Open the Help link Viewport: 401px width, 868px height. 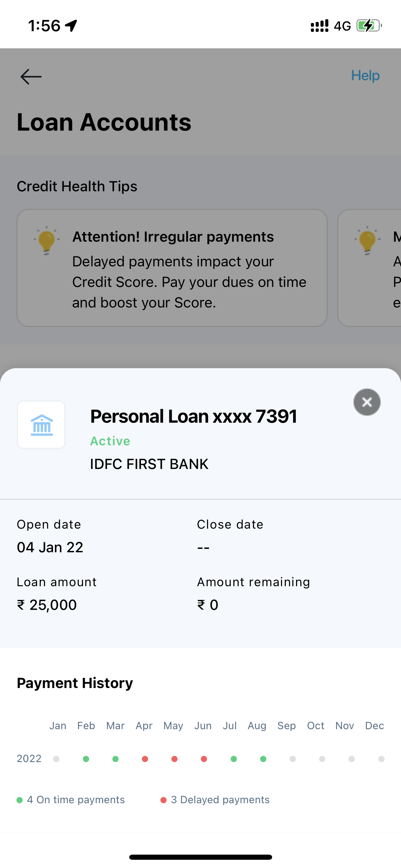365,75
